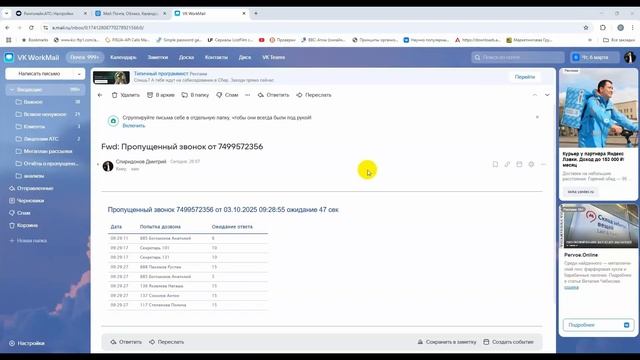The width and height of the screenshot is (640, 360).
Task: Open the browser apps grid icon in bookmarks bar
Action: point(9,40)
